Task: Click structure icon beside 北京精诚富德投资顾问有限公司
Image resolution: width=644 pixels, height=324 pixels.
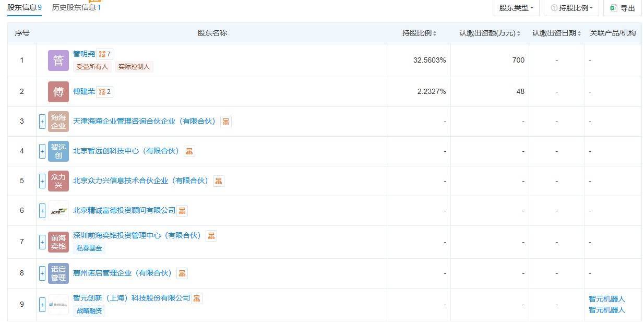Action: tap(182, 211)
